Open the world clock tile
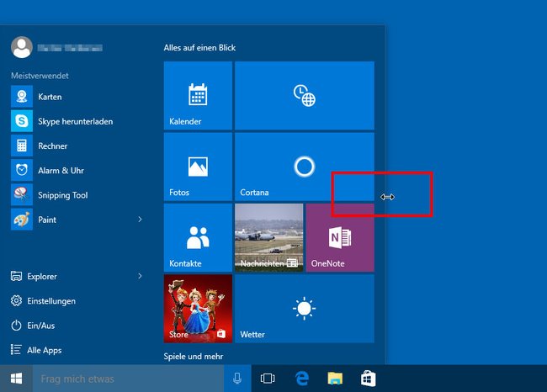547x392 pixels. pyautogui.click(x=304, y=96)
